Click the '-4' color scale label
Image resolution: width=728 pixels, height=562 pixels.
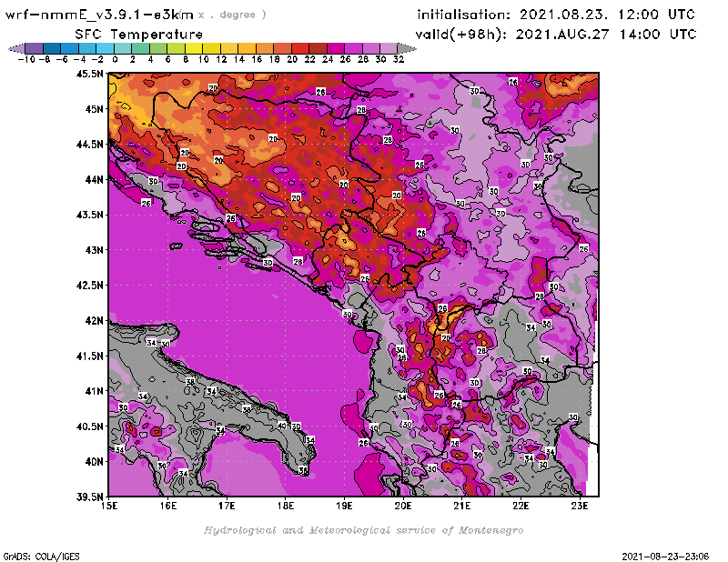[80, 59]
